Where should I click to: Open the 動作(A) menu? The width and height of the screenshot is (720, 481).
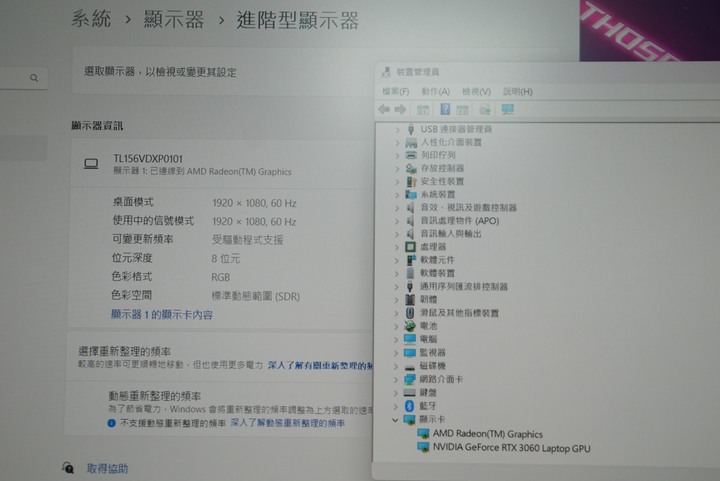point(435,92)
